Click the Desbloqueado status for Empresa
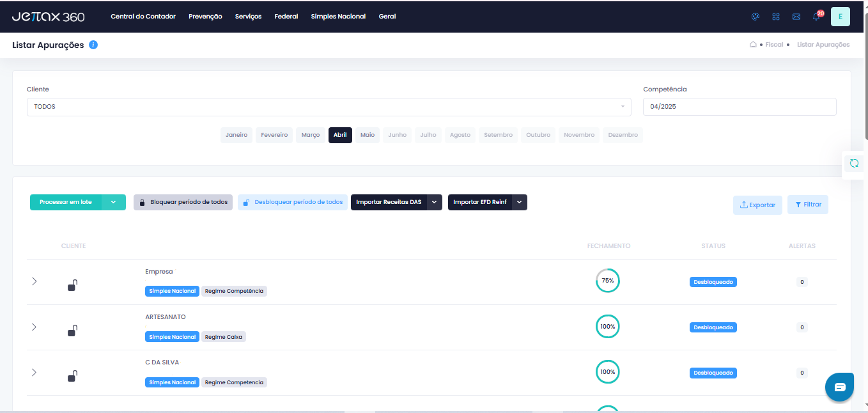The image size is (868, 413). [713, 282]
